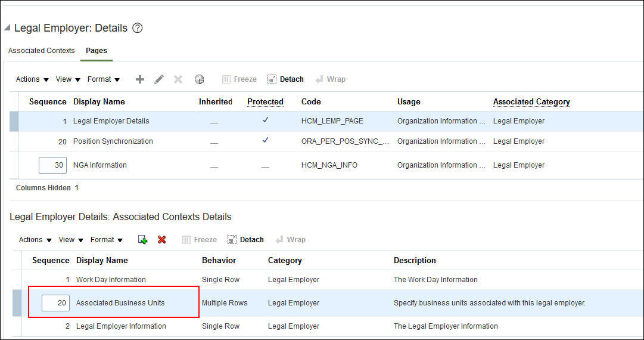Click Protected checkmark for Position Synchronization
The image size is (644, 340).
coord(265,140)
